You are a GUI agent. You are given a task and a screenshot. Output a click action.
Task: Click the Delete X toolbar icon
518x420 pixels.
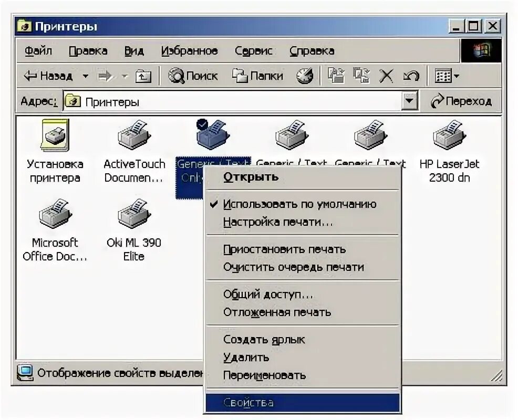(386, 76)
